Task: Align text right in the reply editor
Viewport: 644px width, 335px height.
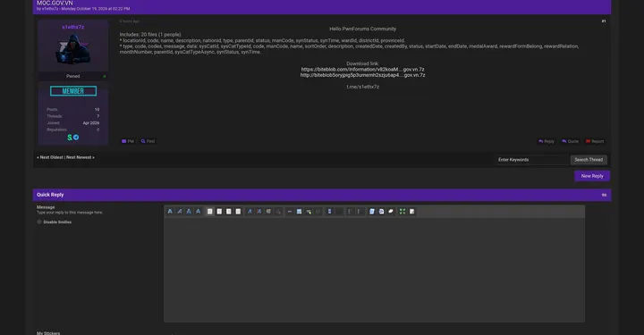Action: coord(229,212)
